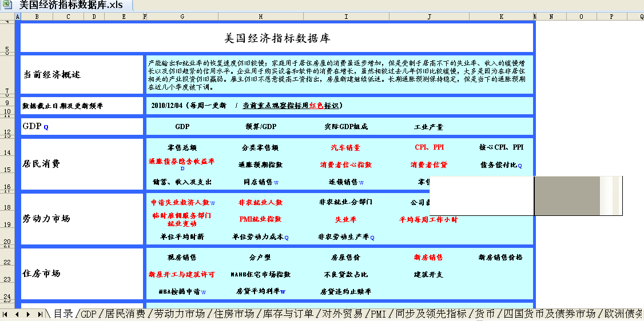Open the red 非农就业人数 link

(260, 203)
